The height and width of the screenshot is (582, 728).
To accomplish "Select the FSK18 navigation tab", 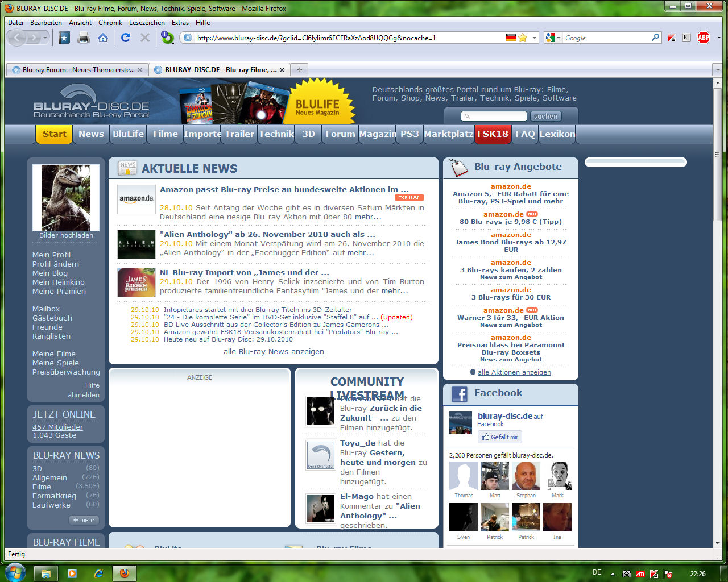I will pos(493,134).
